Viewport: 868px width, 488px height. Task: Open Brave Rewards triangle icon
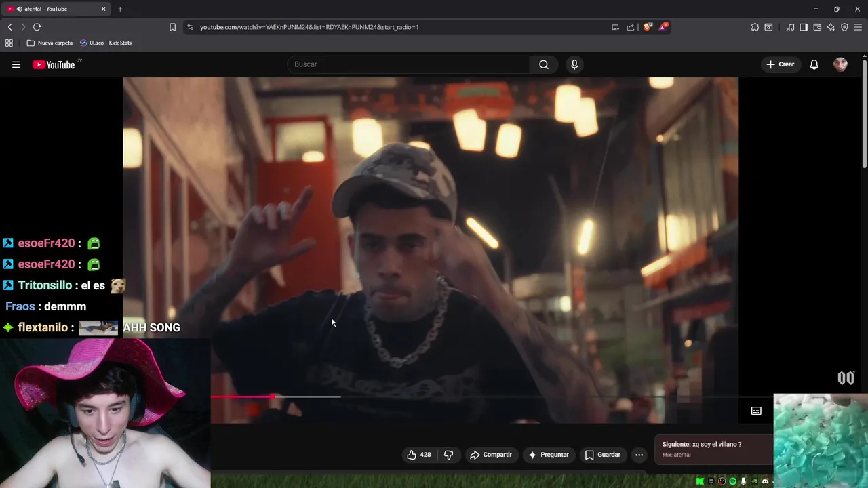tap(664, 27)
